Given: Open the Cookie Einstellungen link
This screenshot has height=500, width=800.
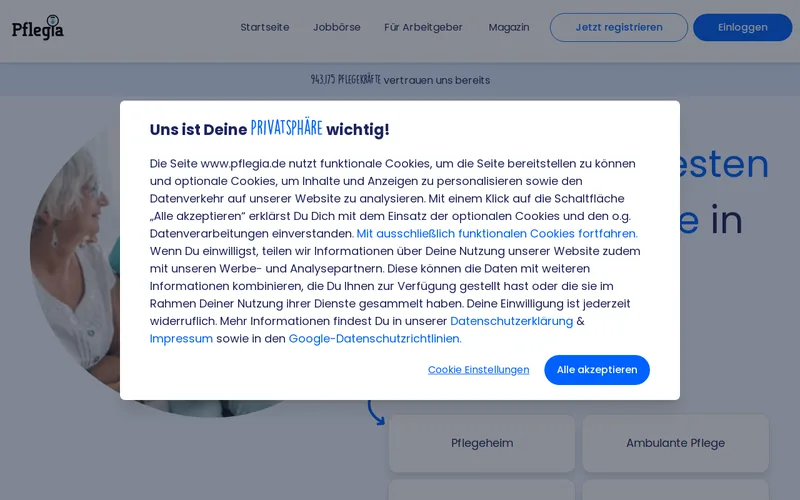Looking at the screenshot, I should pos(479,370).
